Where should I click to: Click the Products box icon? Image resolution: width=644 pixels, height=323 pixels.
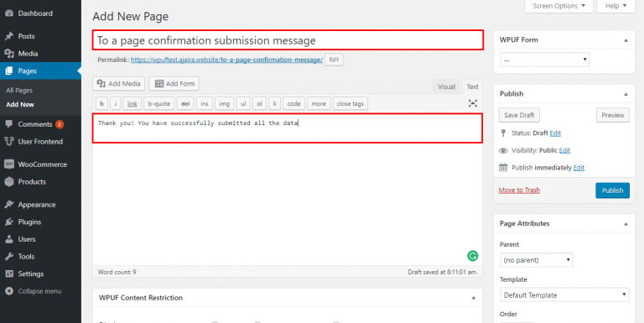coord(9,182)
